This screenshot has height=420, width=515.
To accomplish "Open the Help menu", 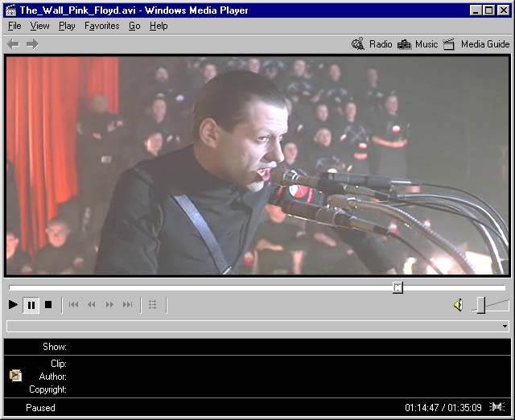I will coord(159,26).
